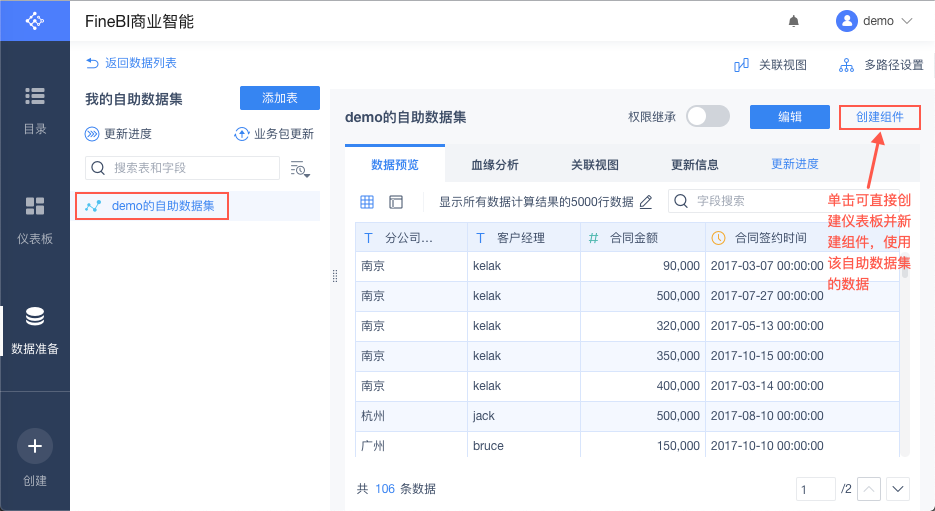Click the panel divider drag handle
Viewport: 935px width, 511px height.
(335, 275)
